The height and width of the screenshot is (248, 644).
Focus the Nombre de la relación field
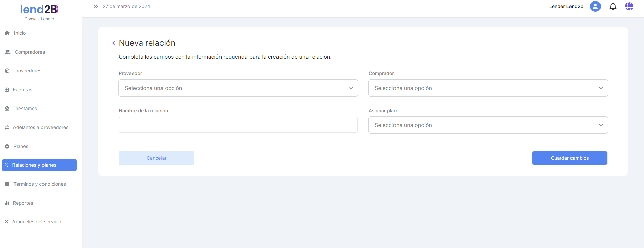coord(238,125)
